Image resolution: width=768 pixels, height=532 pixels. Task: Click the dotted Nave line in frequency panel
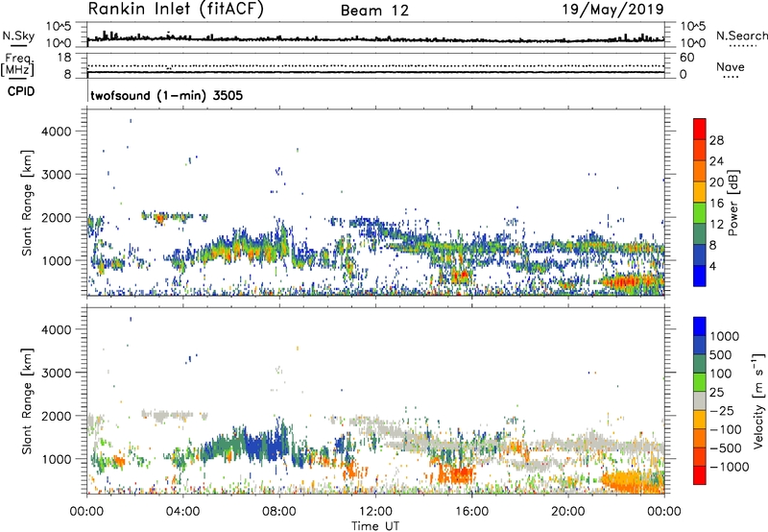point(375,65)
